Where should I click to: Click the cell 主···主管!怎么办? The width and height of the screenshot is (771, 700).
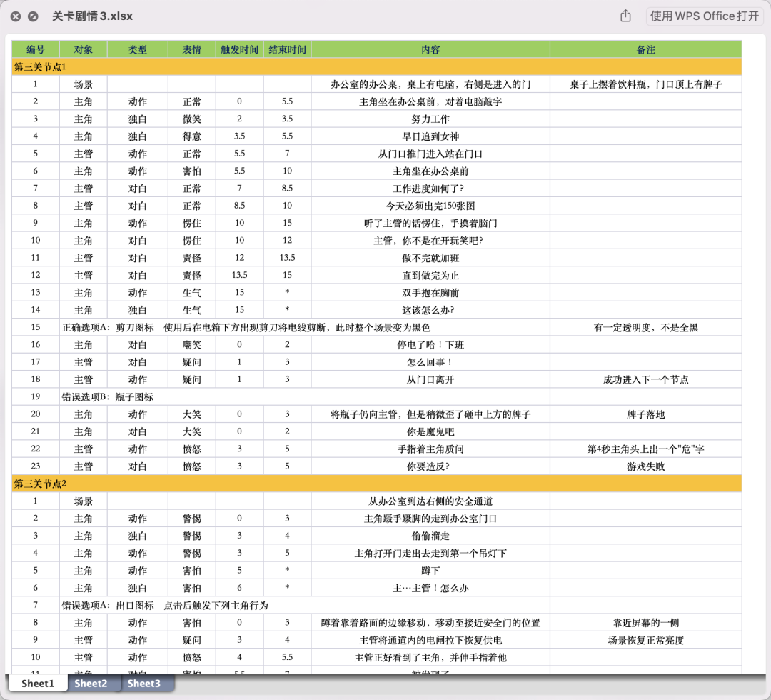point(430,588)
